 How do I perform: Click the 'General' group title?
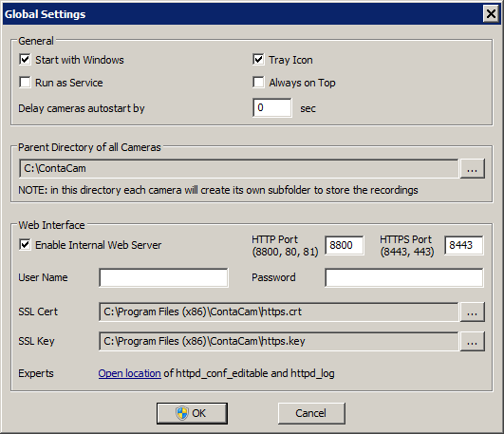coord(36,41)
